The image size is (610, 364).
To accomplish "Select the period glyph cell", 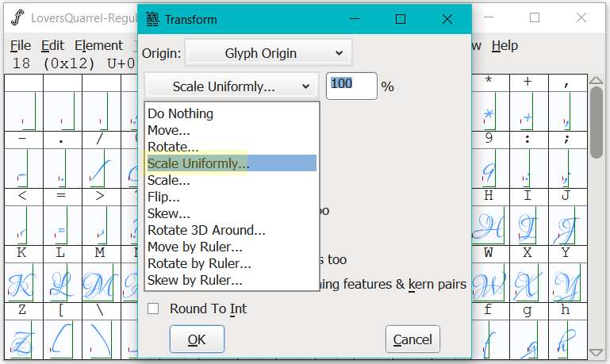I will point(62,168).
